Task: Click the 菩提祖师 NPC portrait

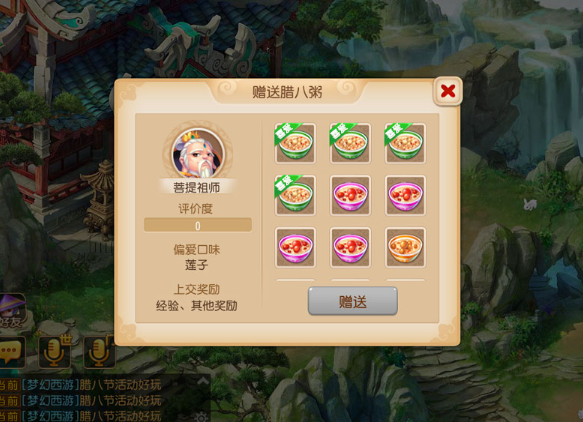Action: (197, 153)
